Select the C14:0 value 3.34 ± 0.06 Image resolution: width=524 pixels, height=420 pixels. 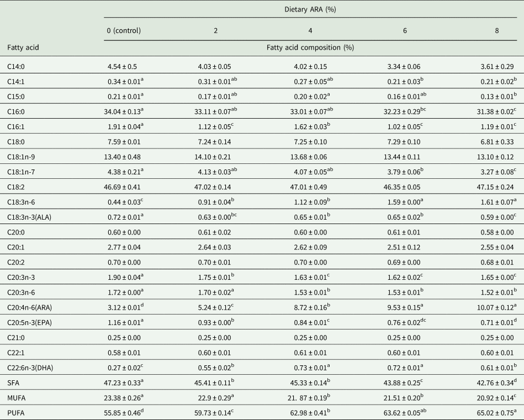tap(405, 67)
